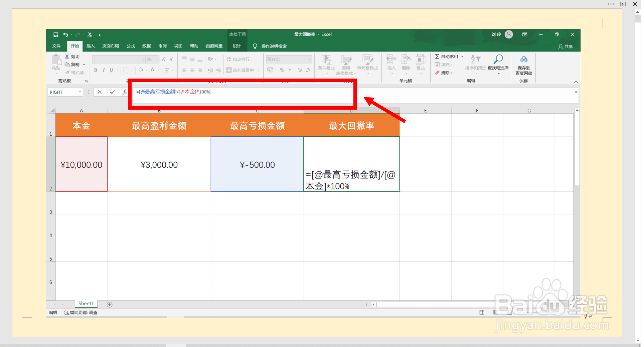The width and height of the screenshot is (644, 347).
Task: Switch to the 插入 ribbon tab
Action: (91, 46)
